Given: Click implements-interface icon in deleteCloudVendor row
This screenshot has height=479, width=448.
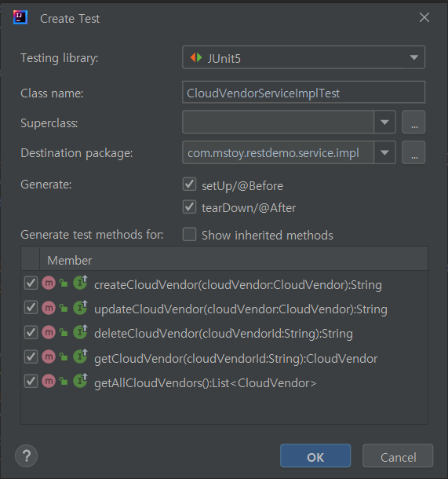Looking at the screenshot, I should point(81,331).
